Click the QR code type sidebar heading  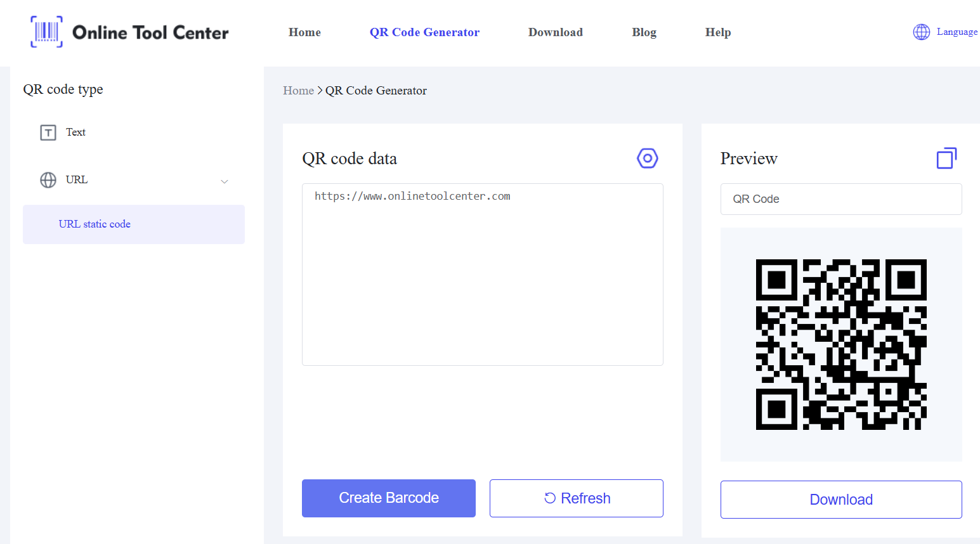(63, 89)
